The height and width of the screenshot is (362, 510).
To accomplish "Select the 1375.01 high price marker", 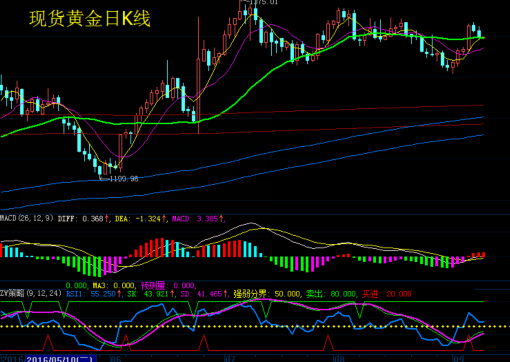I will pyautogui.click(x=259, y=2).
